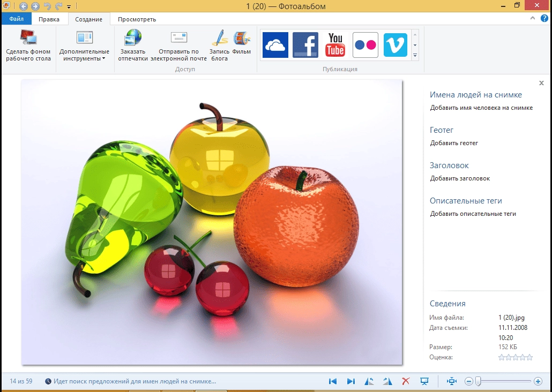Click Запись блога icon

(220, 37)
